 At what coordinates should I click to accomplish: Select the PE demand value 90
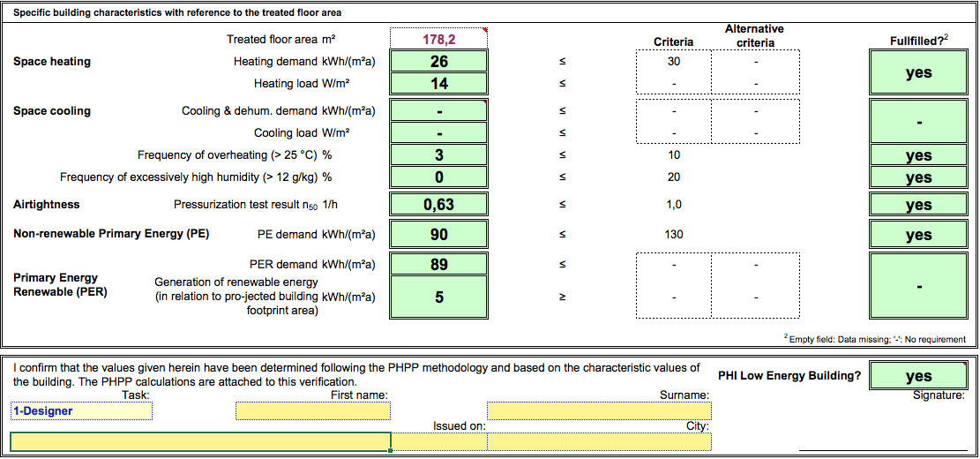[x=438, y=235]
